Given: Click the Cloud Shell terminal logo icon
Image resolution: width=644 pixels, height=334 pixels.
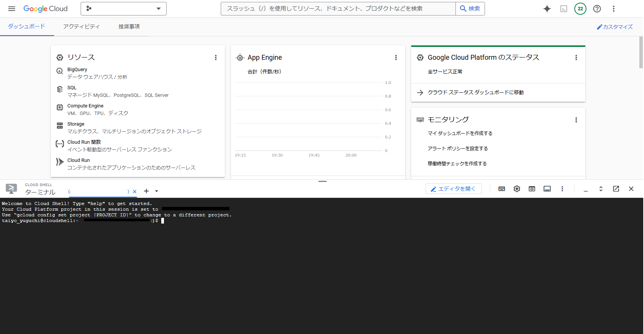Looking at the screenshot, I should coord(11,188).
